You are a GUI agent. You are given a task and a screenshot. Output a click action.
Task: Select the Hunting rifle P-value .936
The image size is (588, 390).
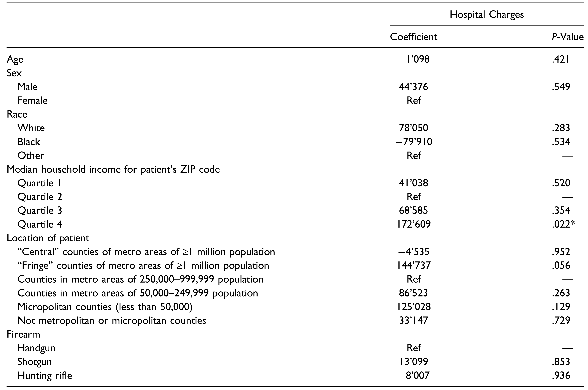click(561, 375)
